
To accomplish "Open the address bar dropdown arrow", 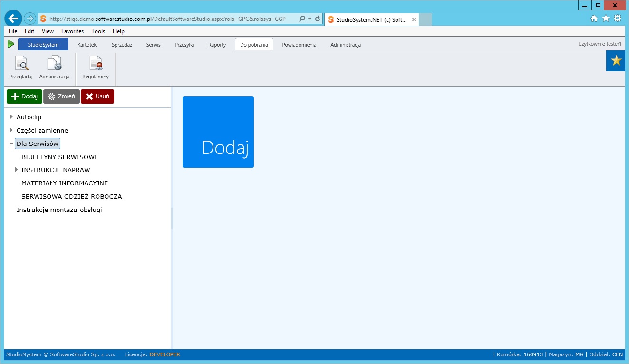I will pos(310,19).
